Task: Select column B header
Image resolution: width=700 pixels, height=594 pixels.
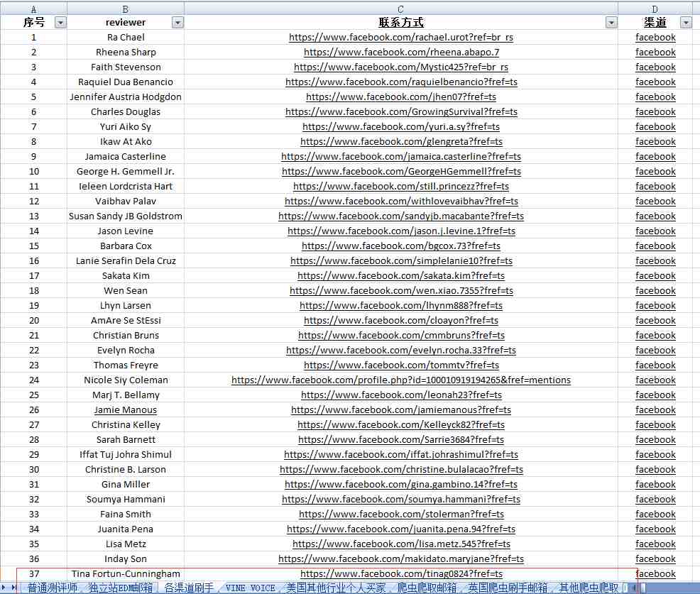Action: [126, 9]
